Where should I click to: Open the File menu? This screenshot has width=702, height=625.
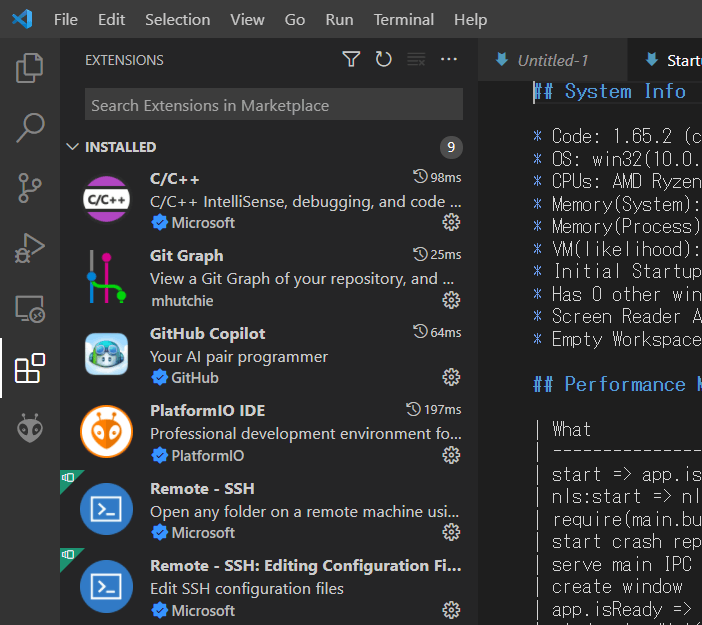66,20
